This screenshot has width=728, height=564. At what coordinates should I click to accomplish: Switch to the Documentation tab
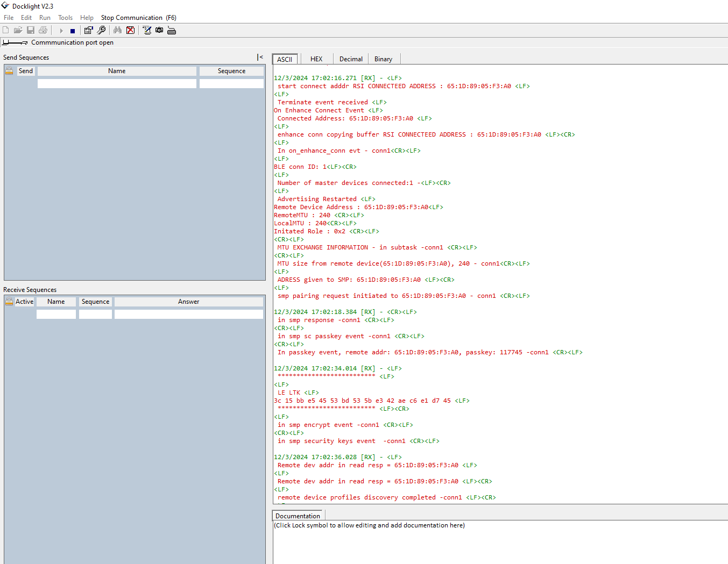[296, 515]
